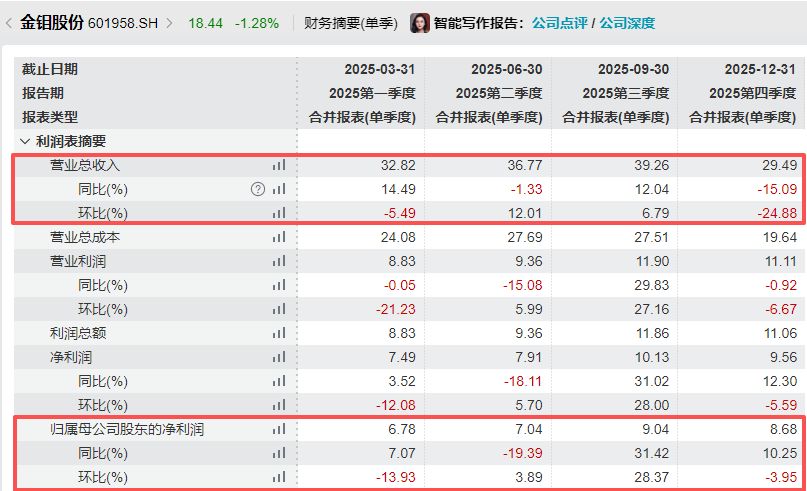Go to next stock with right arrow

(x=169, y=23)
